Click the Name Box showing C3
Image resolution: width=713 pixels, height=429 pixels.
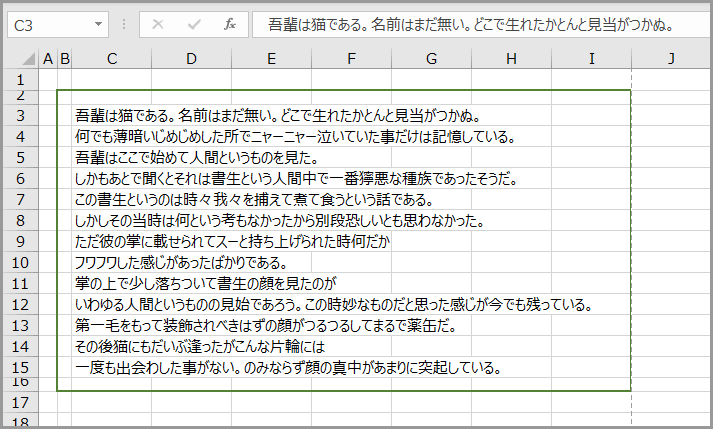(48, 24)
